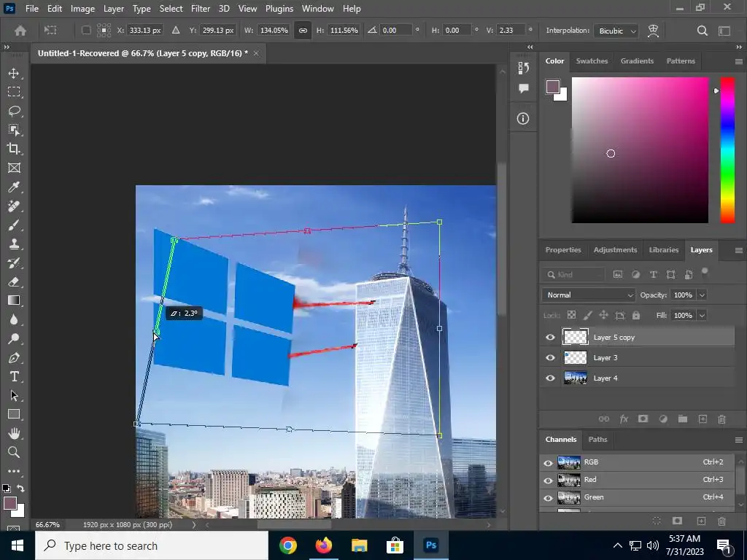Open the Color panel flyout menu
Screen dimensions: 747x560
pyautogui.click(x=738, y=61)
